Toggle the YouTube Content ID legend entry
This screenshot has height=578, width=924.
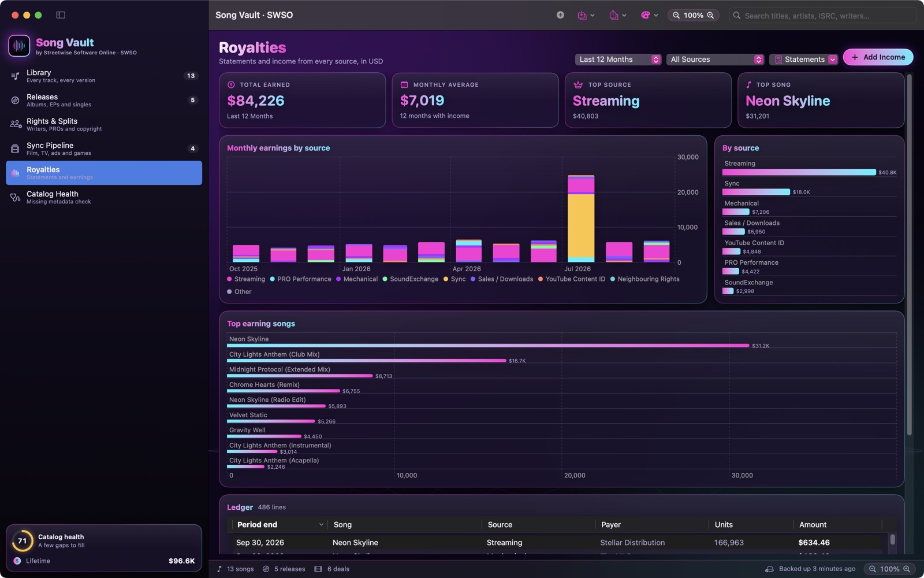[x=572, y=279]
